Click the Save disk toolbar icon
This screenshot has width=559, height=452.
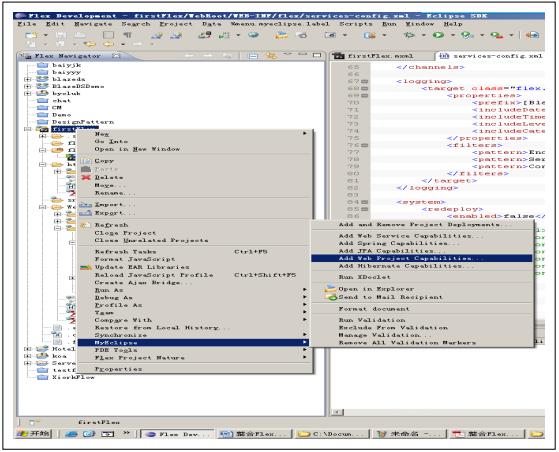pos(61,35)
